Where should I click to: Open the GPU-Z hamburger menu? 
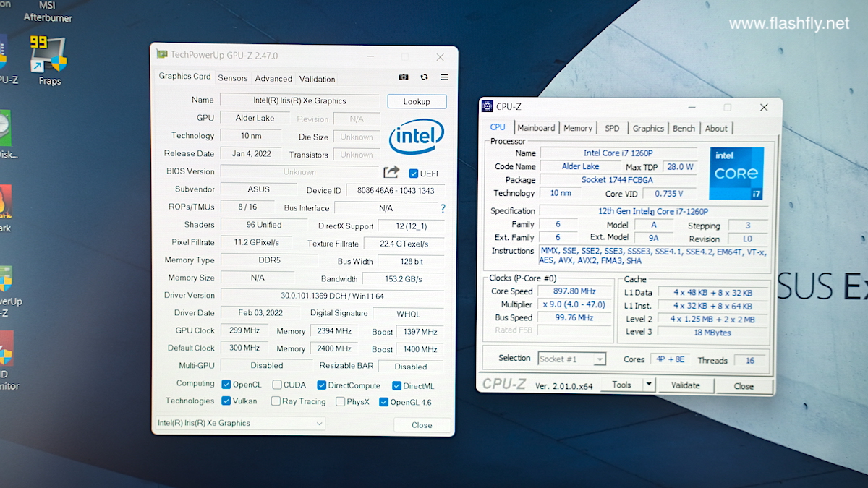pyautogui.click(x=444, y=77)
